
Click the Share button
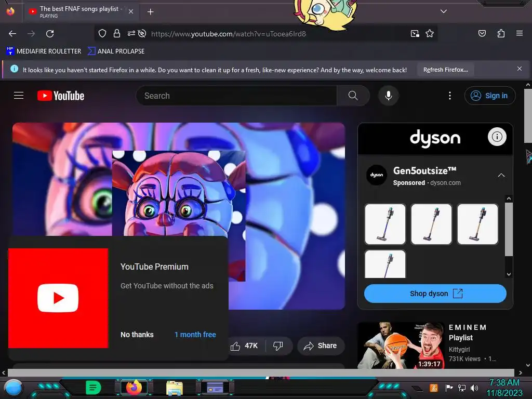click(x=321, y=345)
